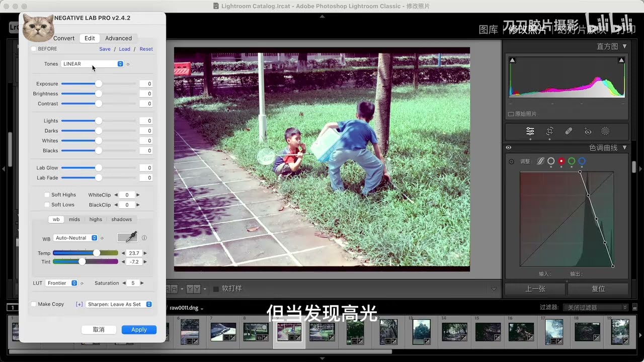Click the Temp slider handle

[97, 253]
